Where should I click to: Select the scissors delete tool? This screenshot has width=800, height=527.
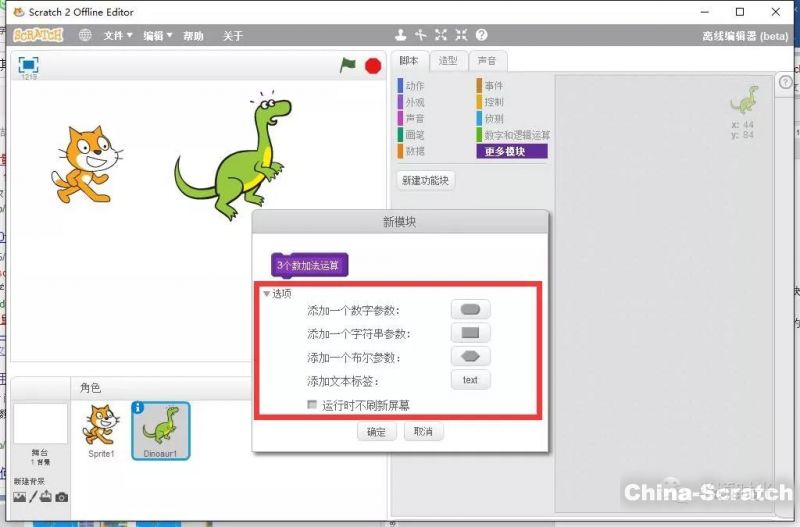click(421, 36)
